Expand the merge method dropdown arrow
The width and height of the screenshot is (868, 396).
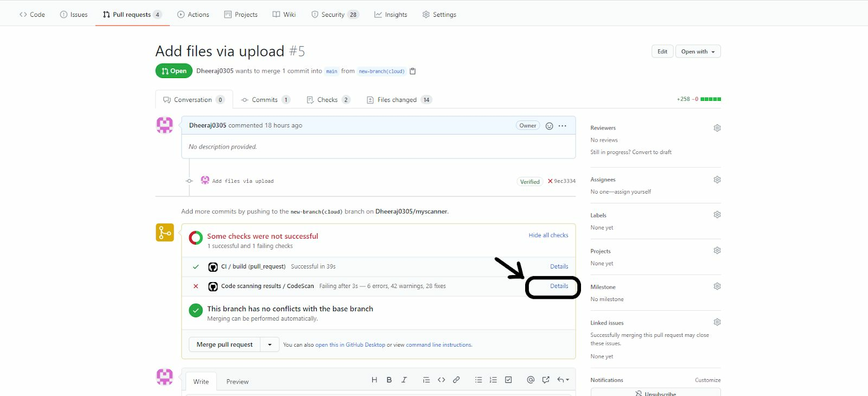pyautogui.click(x=270, y=345)
